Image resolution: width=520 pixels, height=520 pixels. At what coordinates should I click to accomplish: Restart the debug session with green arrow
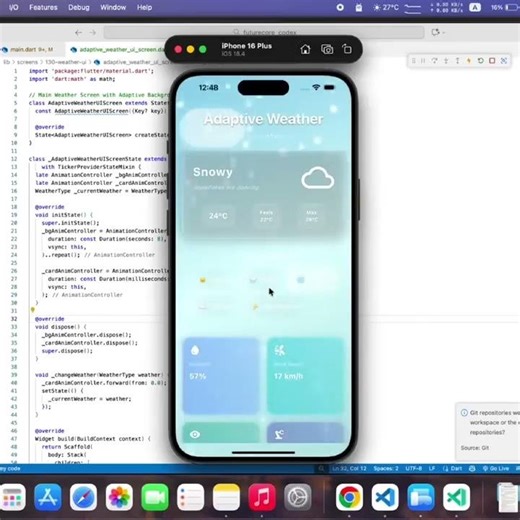pyautogui.click(x=480, y=61)
